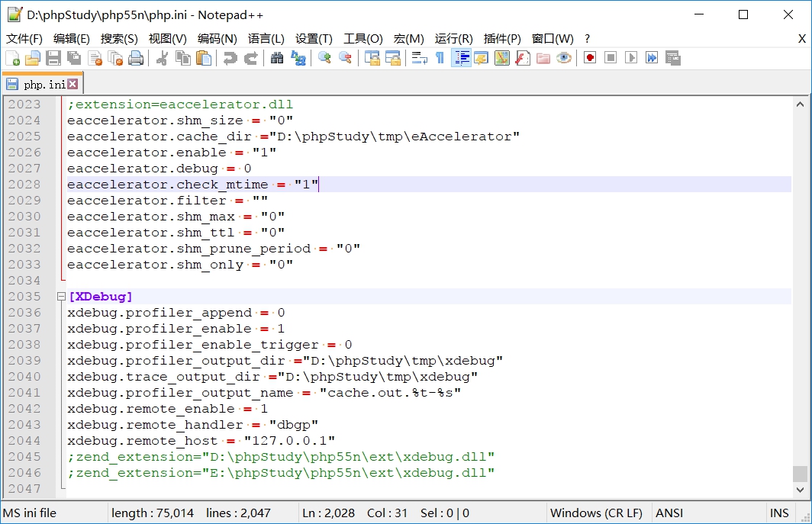
Task: Toggle synchronized horizontal scrolling
Action: pyautogui.click(x=392, y=58)
